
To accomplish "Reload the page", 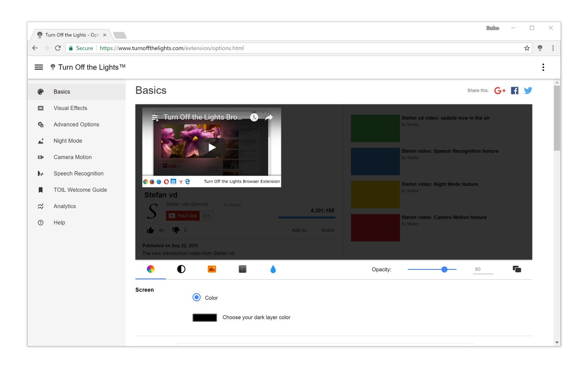I will pos(58,48).
